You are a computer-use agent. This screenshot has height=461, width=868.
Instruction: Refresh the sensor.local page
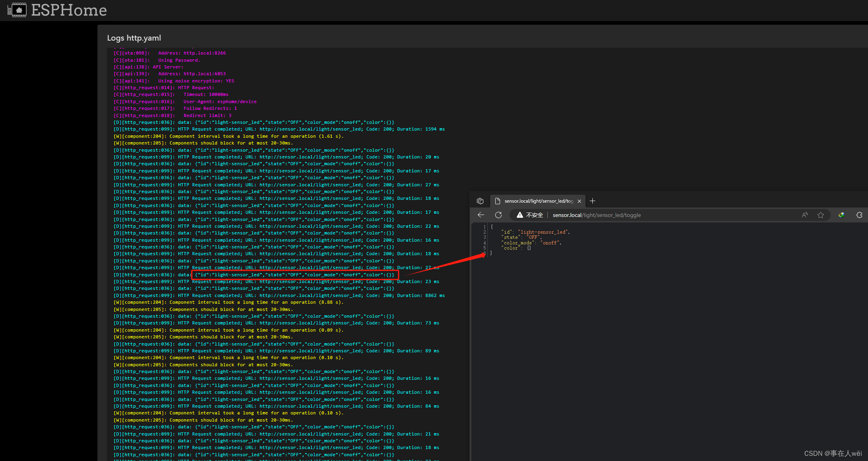click(x=498, y=215)
